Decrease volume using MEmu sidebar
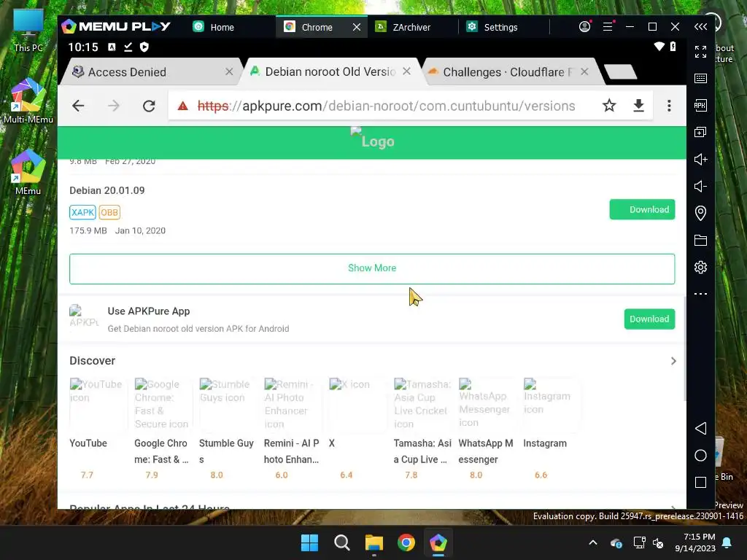This screenshot has width=747, height=560. tap(700, 186)
